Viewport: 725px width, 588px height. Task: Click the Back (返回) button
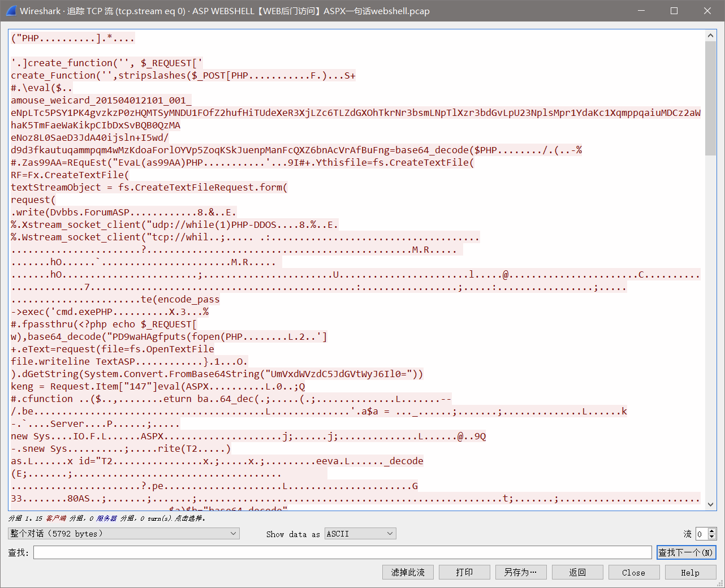point(577,572)
